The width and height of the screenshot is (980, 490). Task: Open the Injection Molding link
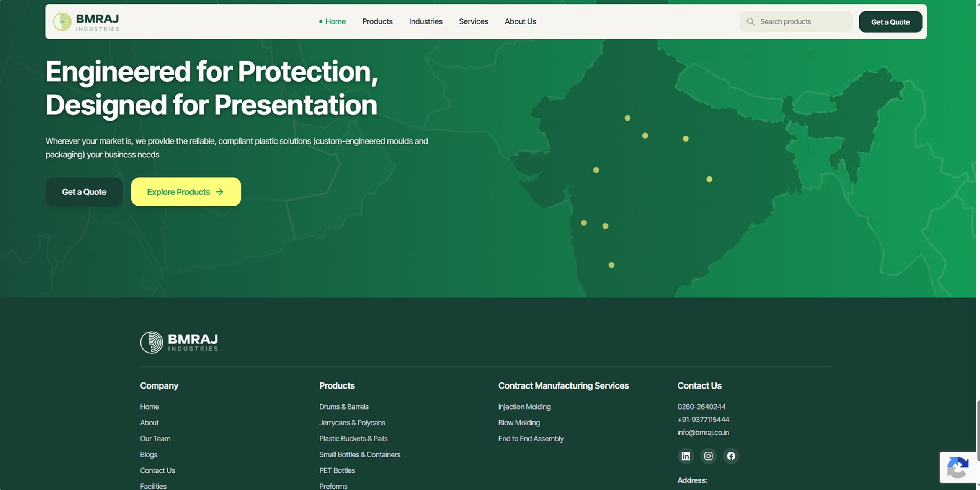coord(524,407)
